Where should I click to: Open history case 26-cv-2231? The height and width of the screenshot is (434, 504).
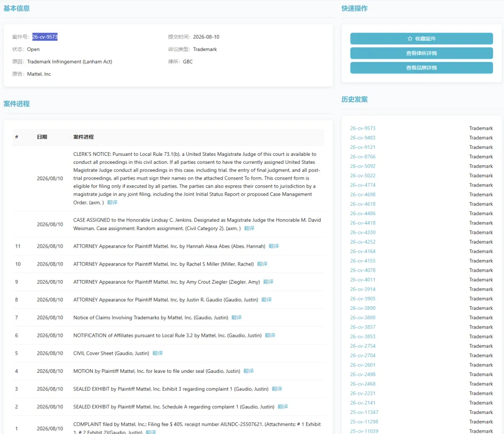click(363, 393)
